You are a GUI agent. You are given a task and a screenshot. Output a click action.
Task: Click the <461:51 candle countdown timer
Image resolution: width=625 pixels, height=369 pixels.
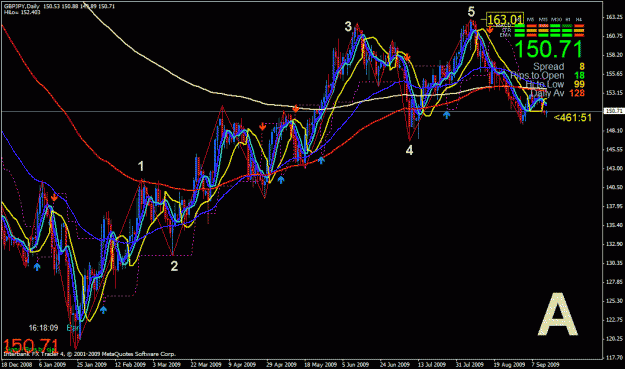click(573, 118)
